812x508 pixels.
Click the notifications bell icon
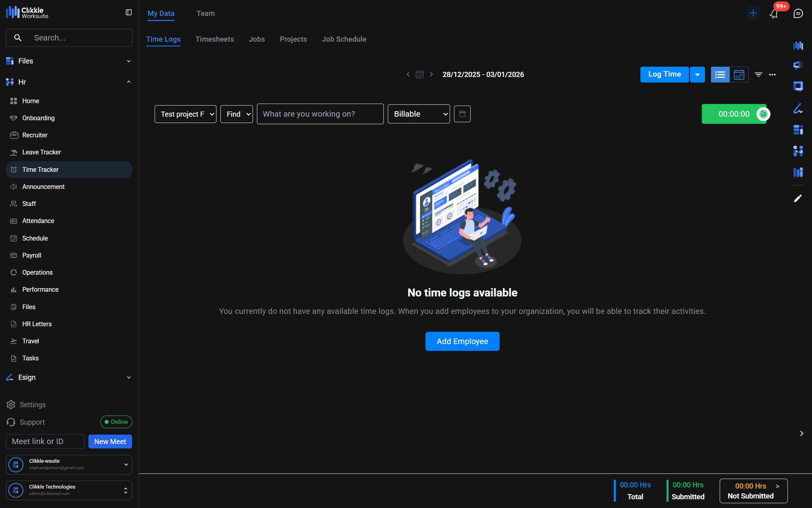point(774,14)
